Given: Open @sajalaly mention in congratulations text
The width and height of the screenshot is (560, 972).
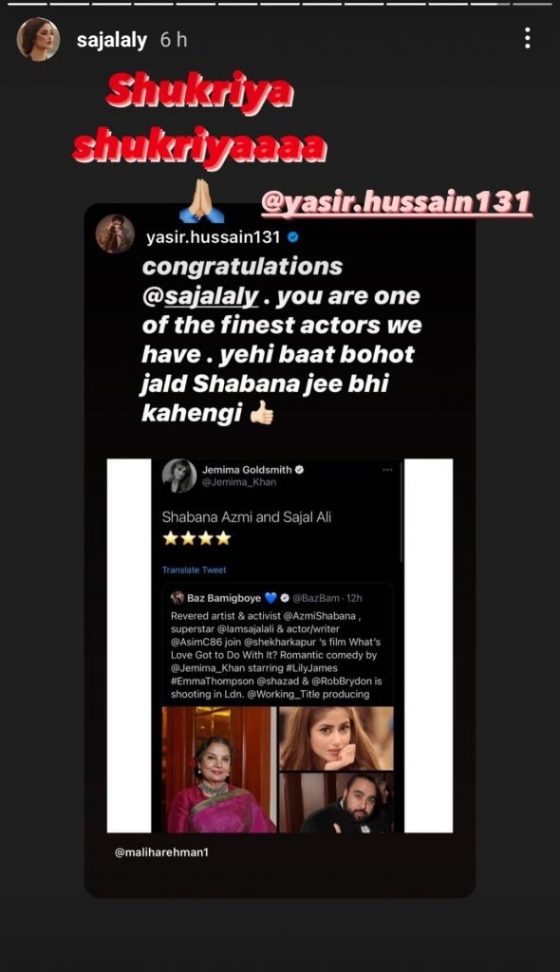Looking at the screenshot, I should coord(200,297).
